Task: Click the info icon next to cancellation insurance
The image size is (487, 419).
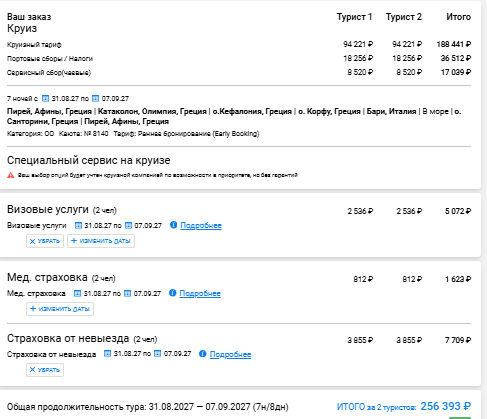Action: coord(203,354)
